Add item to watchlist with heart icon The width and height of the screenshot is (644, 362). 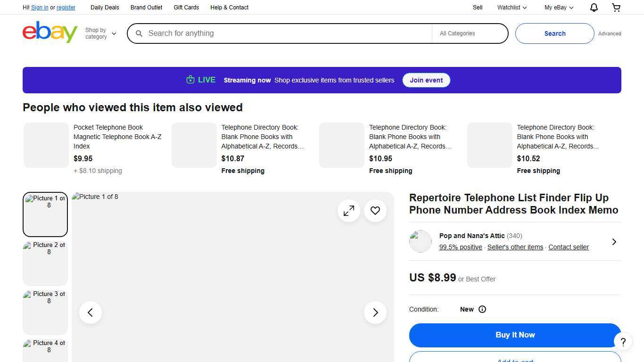[x=375, y=211]
